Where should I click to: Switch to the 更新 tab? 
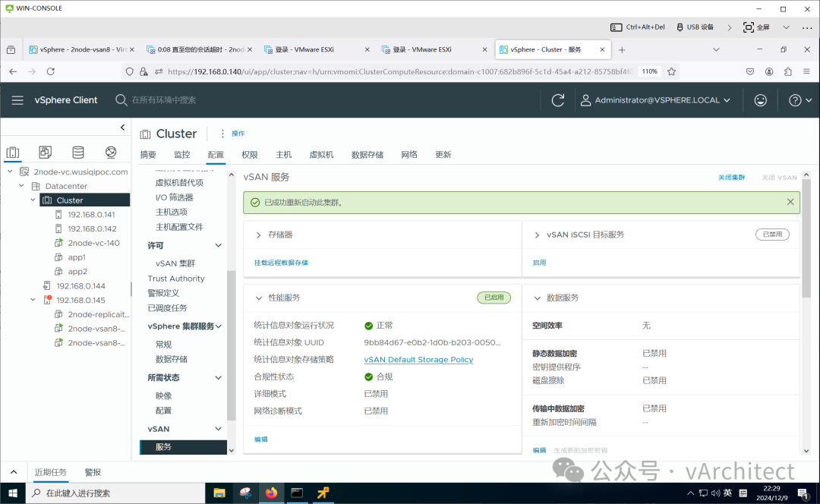click(x=443, y=154)
